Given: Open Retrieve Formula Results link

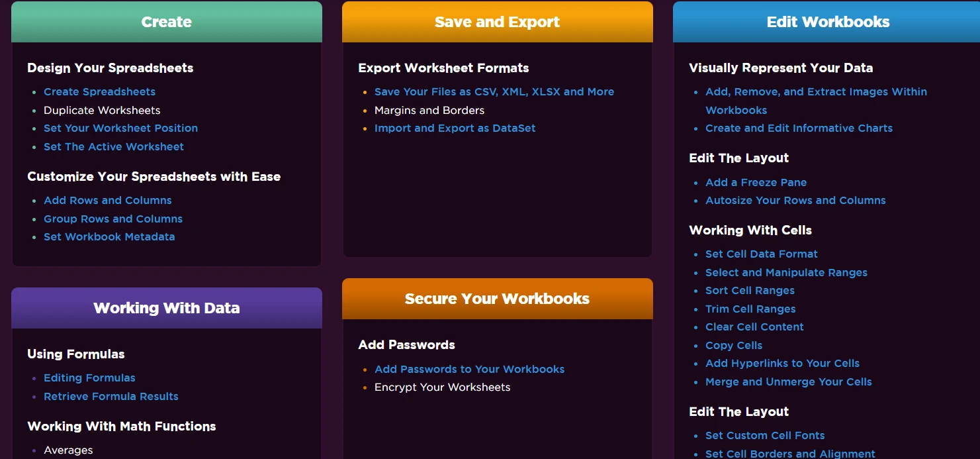Looking at the screenshot, I should (x=111, y=397).
